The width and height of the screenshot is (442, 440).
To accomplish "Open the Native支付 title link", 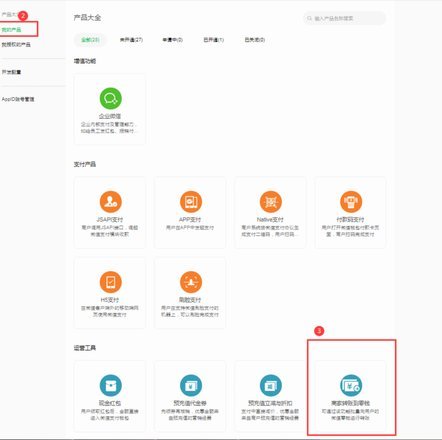I will [x=270, y=219].
